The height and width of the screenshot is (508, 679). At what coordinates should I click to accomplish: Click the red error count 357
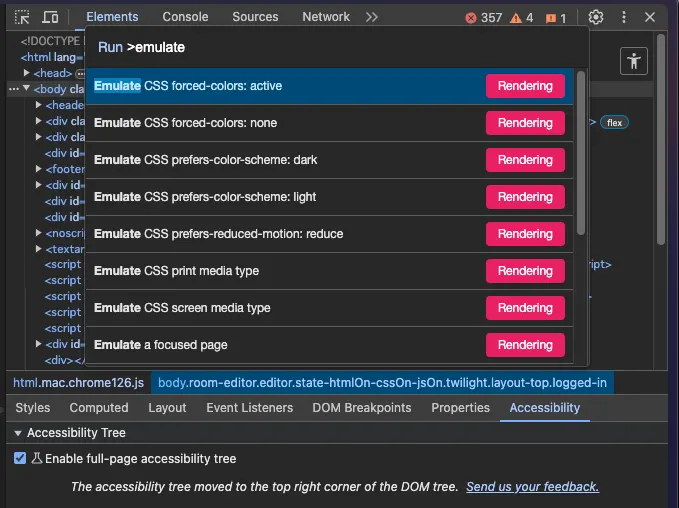click(484, 18)
